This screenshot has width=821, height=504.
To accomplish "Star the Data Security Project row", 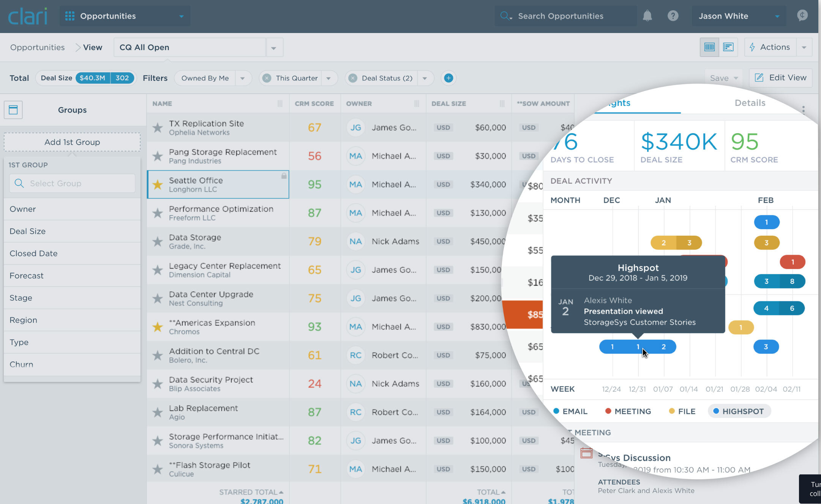I will coord(157,384).
